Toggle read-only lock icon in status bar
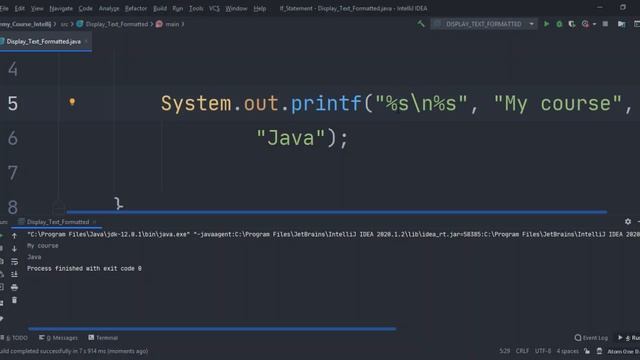 coord(587,351)
